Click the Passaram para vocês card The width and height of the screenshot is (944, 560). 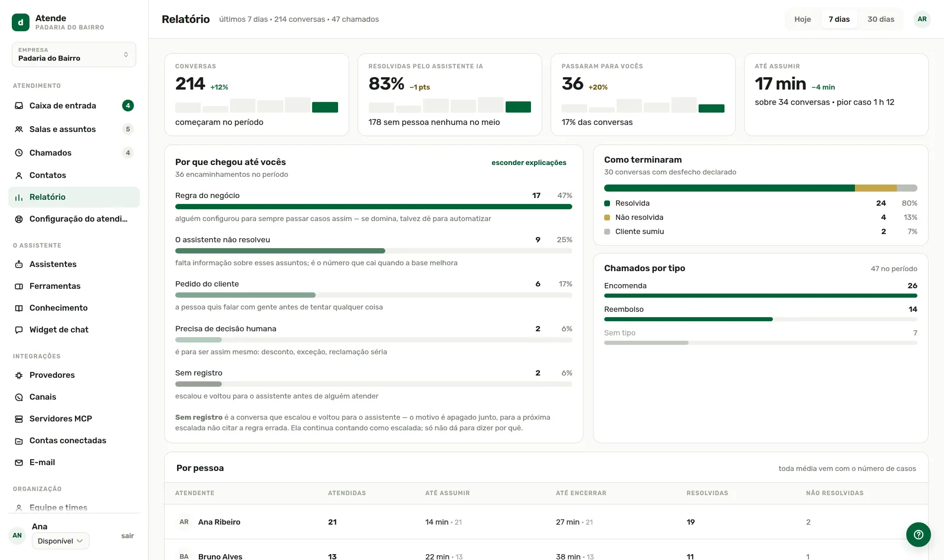tap(643, 94)
